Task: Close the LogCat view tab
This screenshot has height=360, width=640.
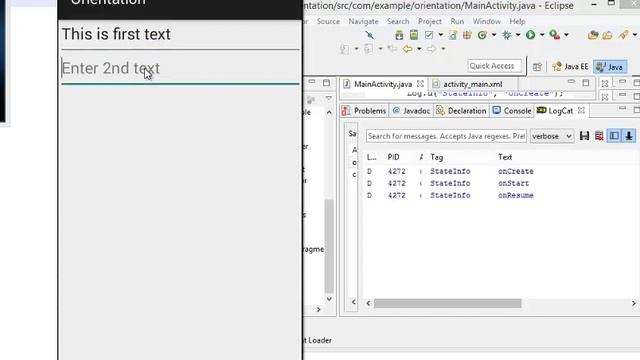Action: tap(581, 111)
